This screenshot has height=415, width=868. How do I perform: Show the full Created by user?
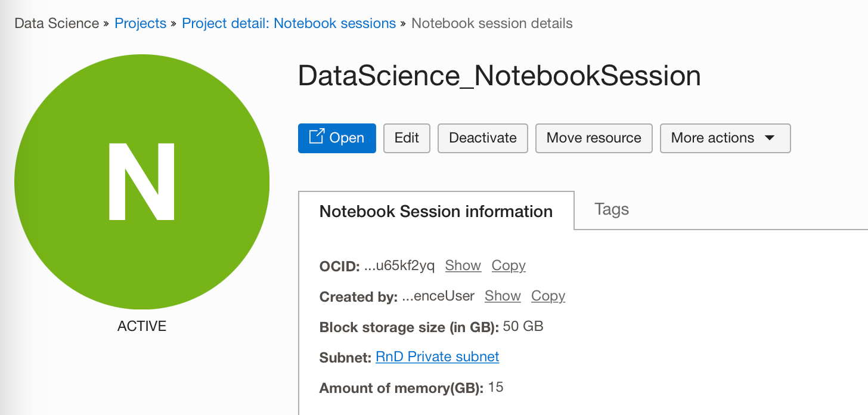pyautogui.click(x=502, y=296)
